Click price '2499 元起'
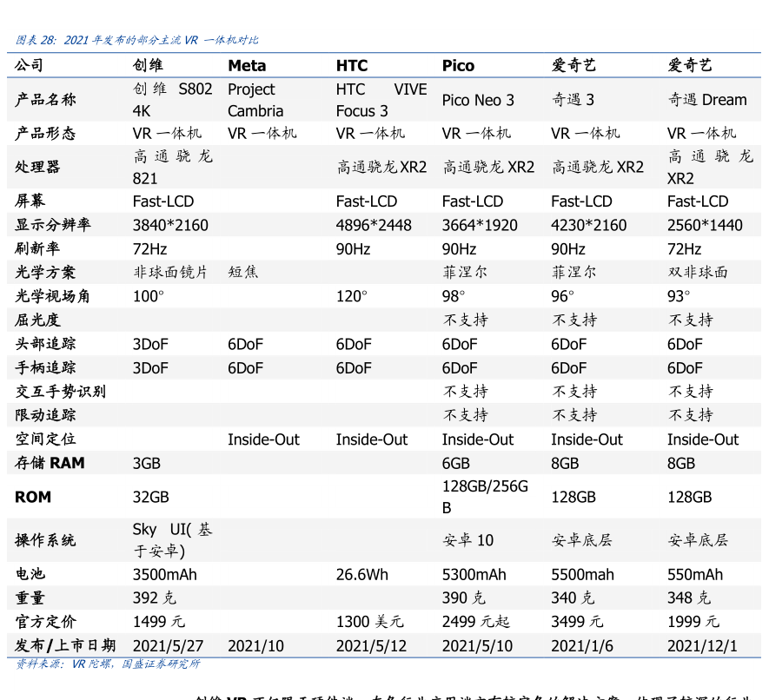Image resolution: width=769 pixels, height=700 pixels. pyautogui.click(x=475, y=622)
